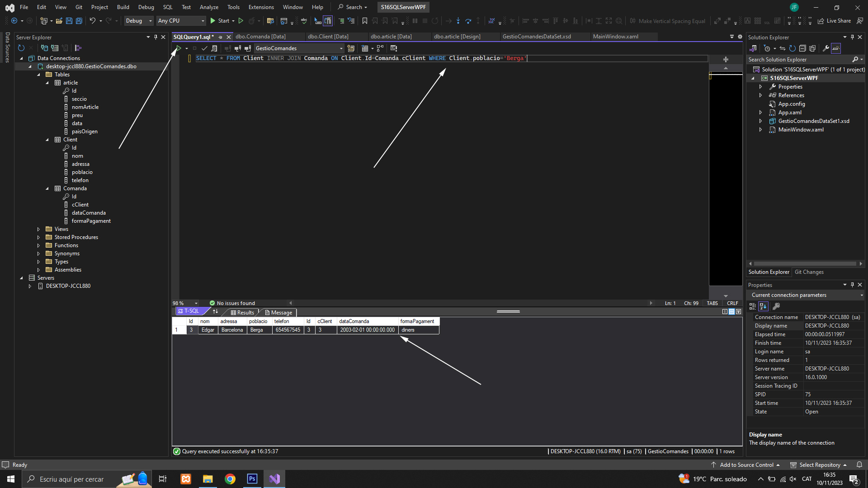Open the GestioComandes database dropdown

(341, 48)
